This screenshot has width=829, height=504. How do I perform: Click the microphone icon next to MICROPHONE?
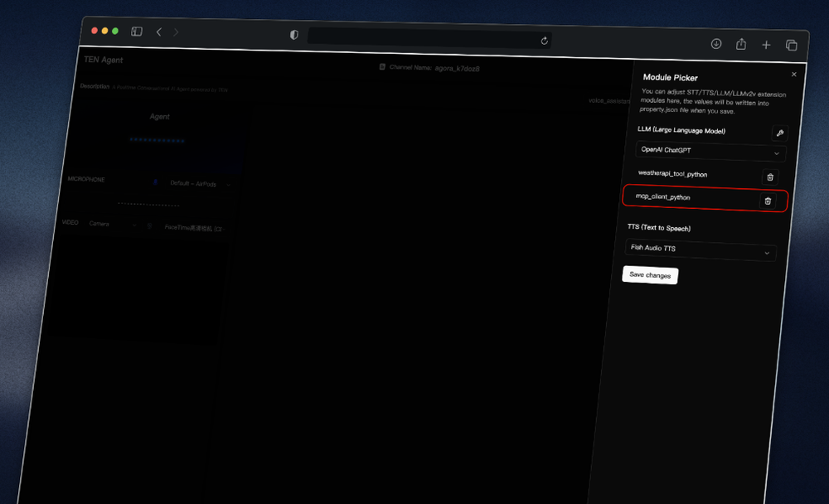pyautogui.click(x=155, y=182)
